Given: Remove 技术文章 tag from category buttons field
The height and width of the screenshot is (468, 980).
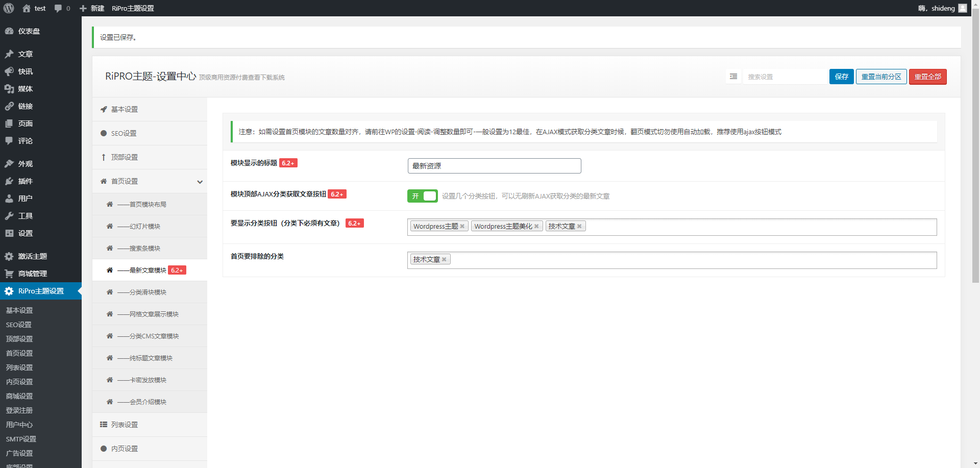Looking at the screenshot, I should click(579, 227).
